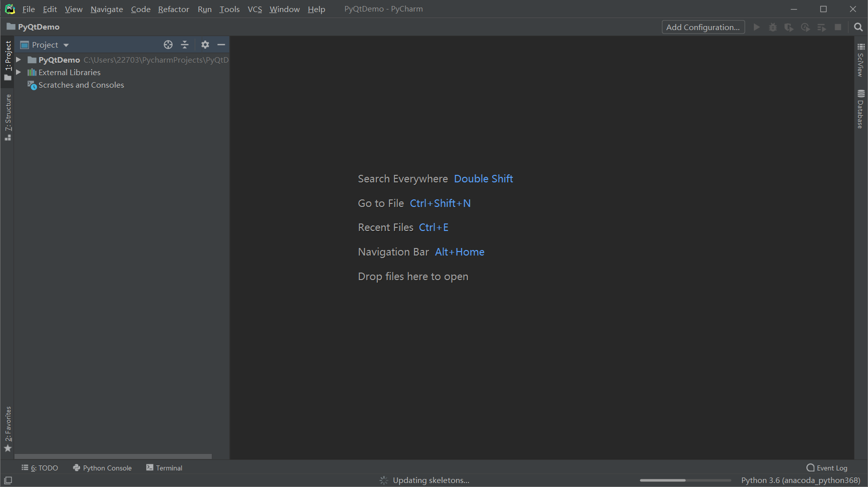
Task: Click the updating skeletons spinner icon
Action: 384,480
